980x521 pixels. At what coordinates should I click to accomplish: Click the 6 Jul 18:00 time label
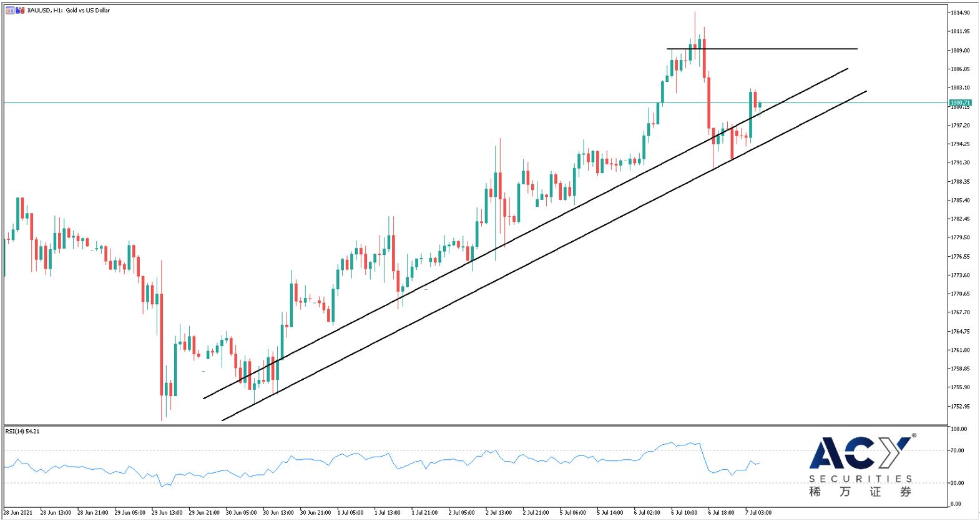click(721, 513)
